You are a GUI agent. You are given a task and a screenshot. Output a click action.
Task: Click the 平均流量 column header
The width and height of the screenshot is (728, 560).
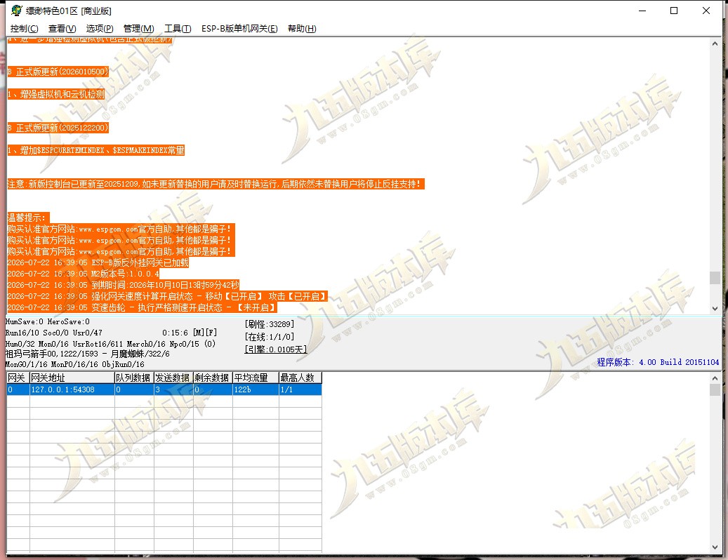coord(256,378)
